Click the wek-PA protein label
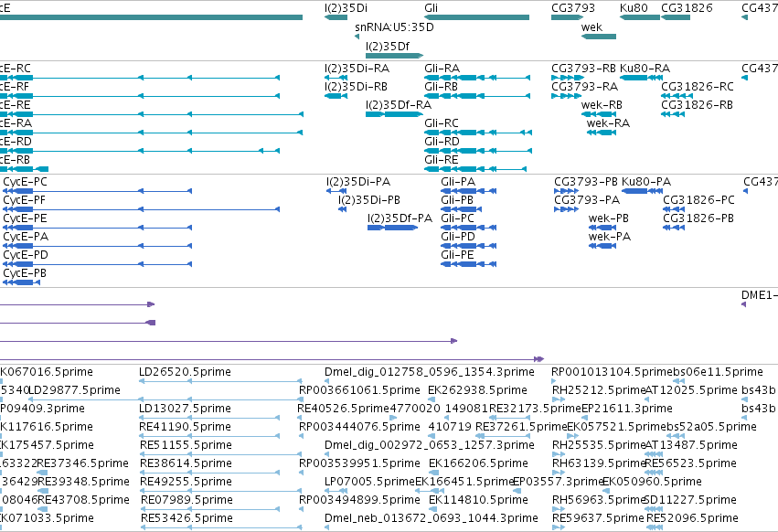 609,237
